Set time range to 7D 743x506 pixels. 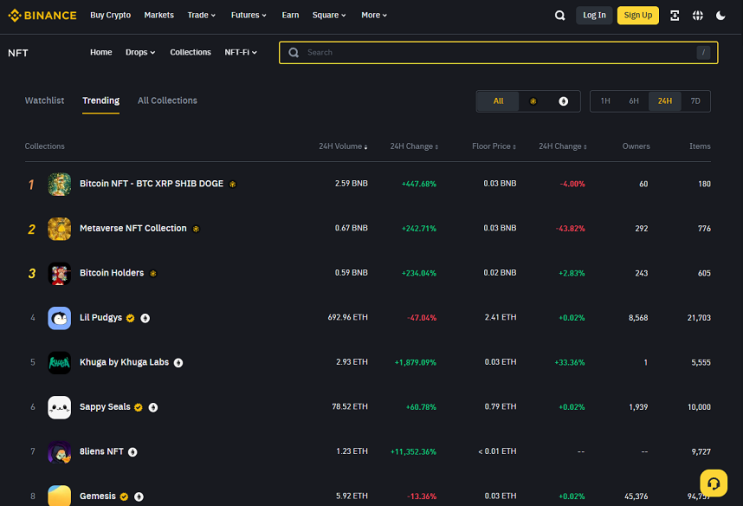(x=695, y=101)
